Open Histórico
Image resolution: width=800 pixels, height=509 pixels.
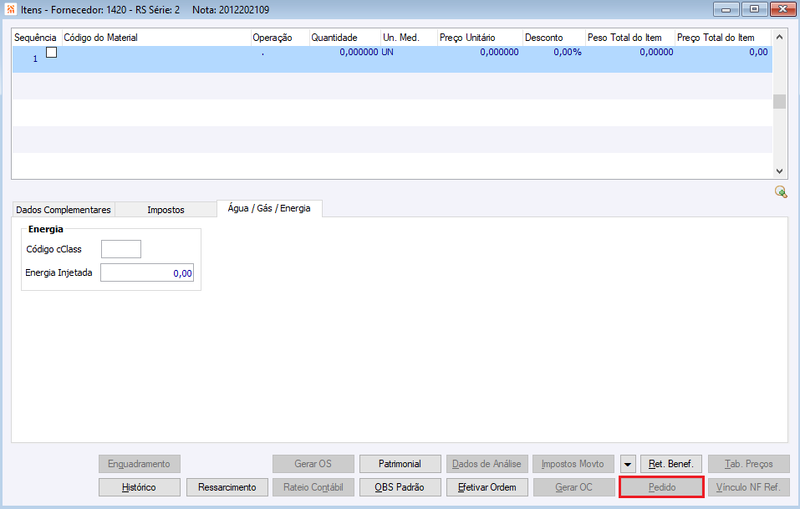139,488
